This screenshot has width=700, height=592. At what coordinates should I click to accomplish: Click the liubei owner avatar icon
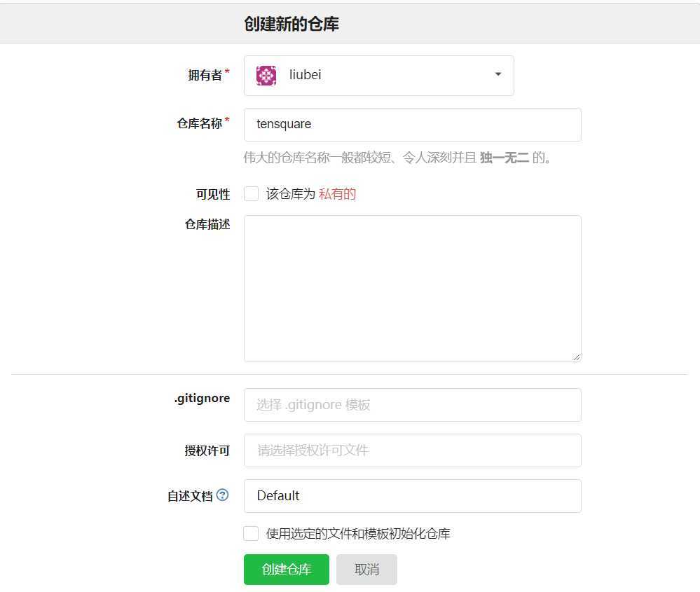click(266, 75)
